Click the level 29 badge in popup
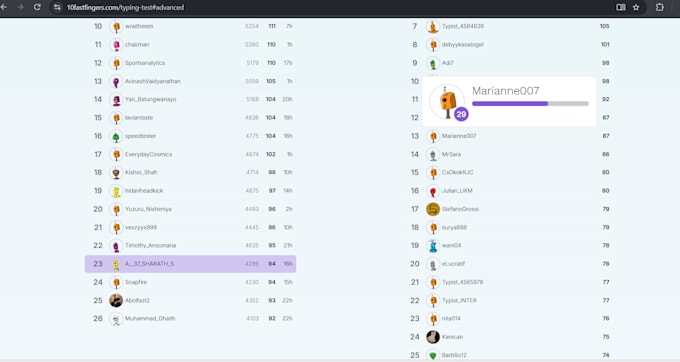 [461, 114]
